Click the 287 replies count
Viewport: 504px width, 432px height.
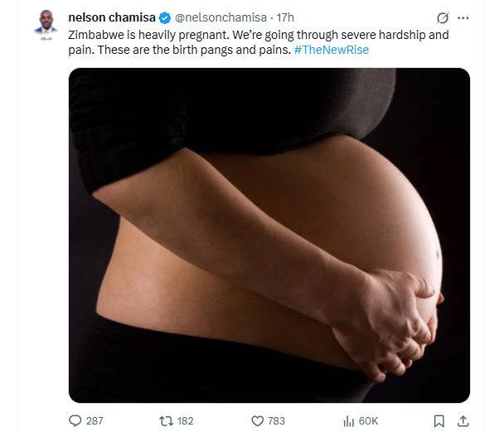tap(94, 421)
